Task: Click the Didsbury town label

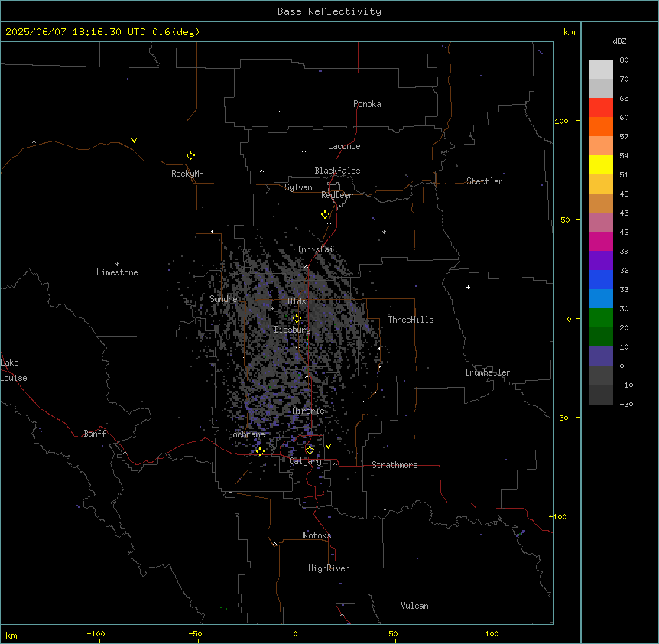Action: coord(293,330)
